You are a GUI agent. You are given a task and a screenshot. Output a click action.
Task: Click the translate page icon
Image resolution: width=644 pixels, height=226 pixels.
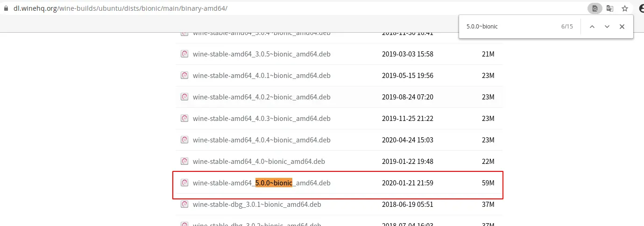[x=610, y=8]
